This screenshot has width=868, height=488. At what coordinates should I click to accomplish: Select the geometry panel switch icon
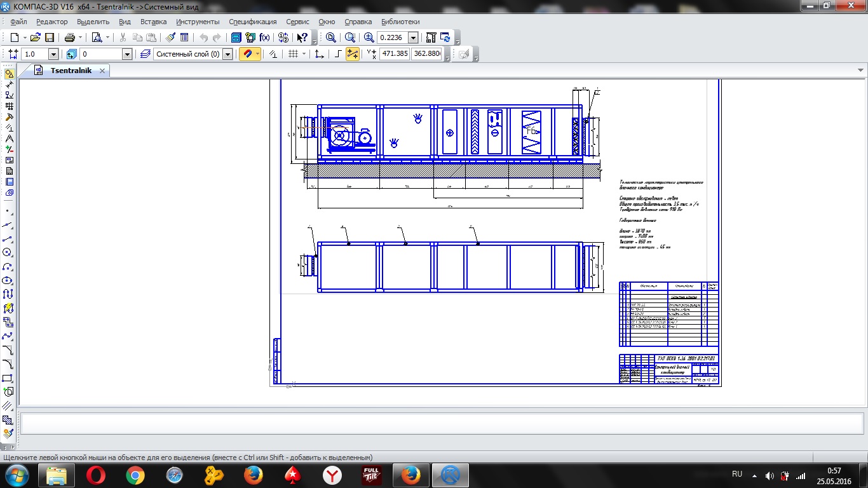pyautogui.click(x=9, y=74)
